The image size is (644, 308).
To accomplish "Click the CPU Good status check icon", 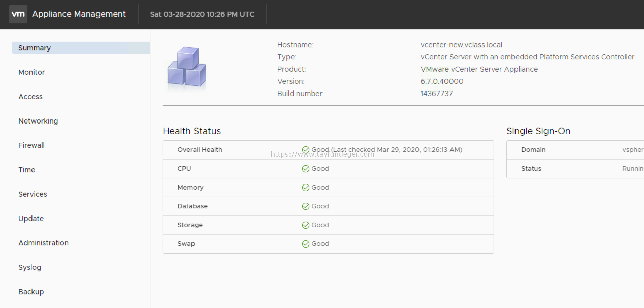I will (305, 169).
